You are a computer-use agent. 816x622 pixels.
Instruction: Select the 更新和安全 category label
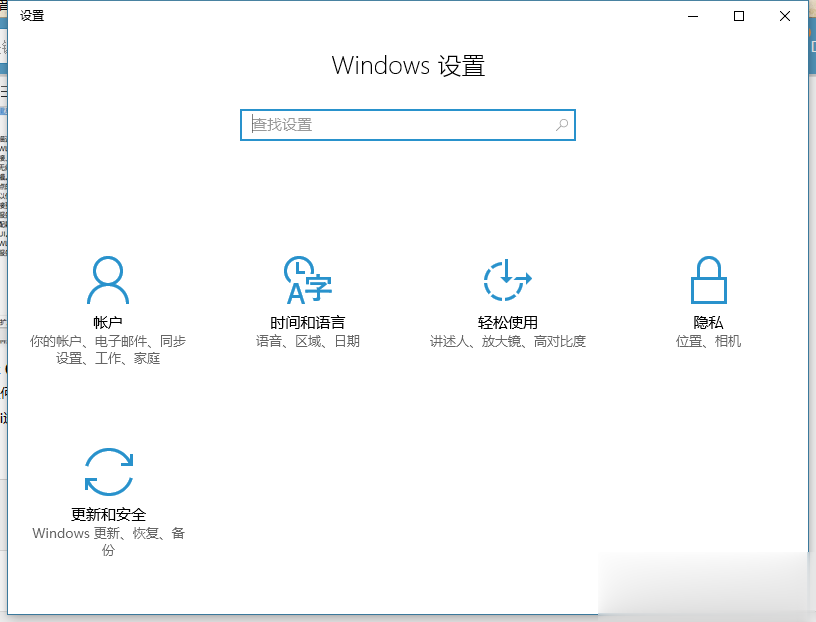(108, 512)
